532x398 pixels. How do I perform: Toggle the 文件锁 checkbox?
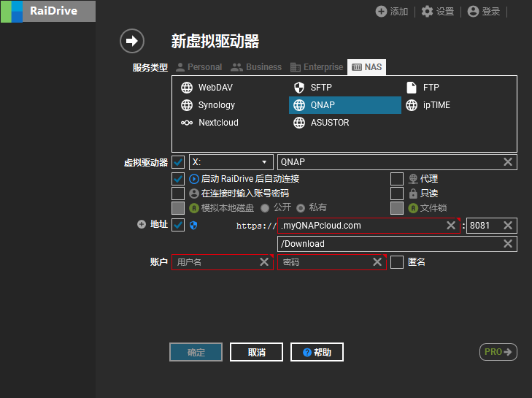[397, 208]
